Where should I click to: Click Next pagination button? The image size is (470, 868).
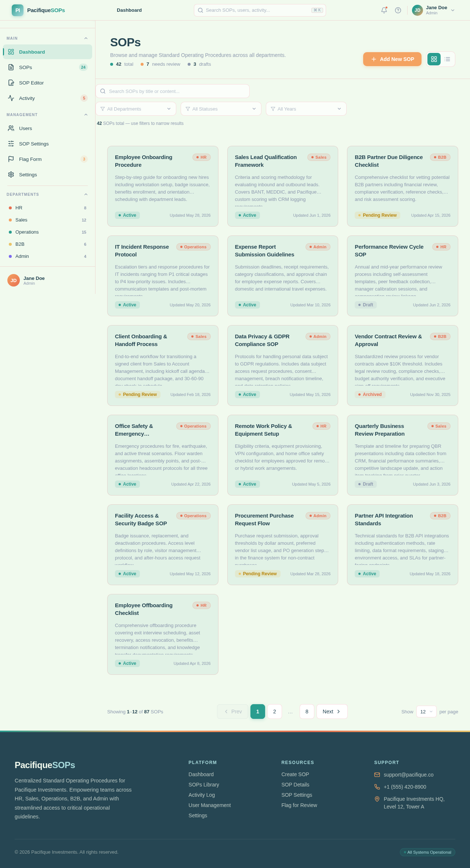click(x=332, y=712)
